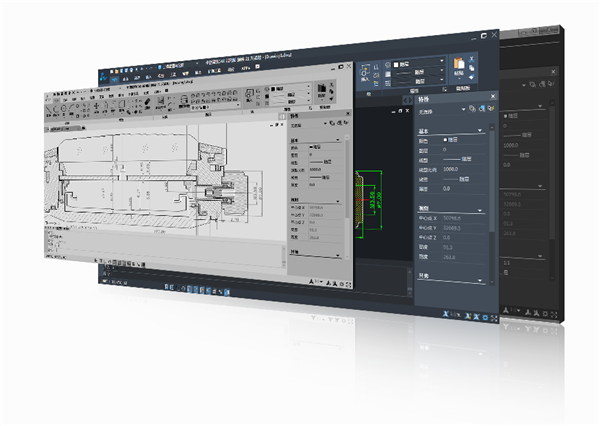The height and width of the screenshot is (426, 600).
Task: Pick the Erase tool in light-theme ribbon
Action: [x=147, y=103]
